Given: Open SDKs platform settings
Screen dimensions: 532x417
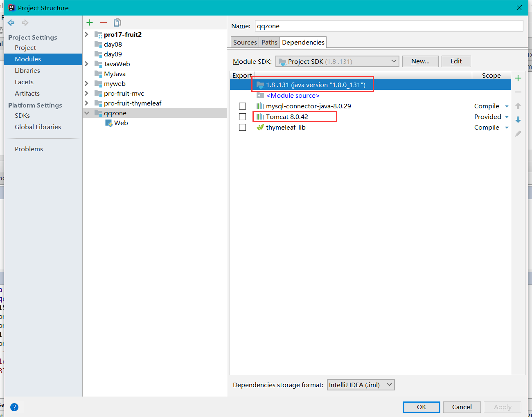Looking at the screenshot, I should pos(22,116).
